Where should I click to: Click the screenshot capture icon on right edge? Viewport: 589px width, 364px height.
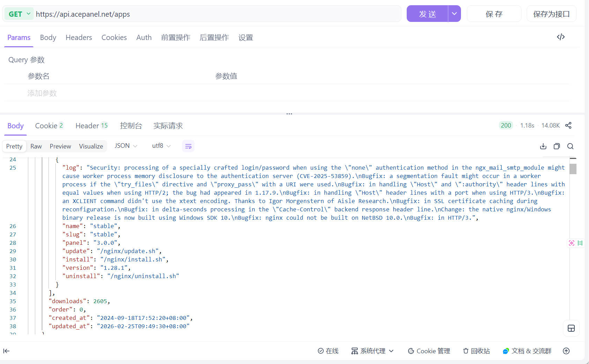[572, 243]
